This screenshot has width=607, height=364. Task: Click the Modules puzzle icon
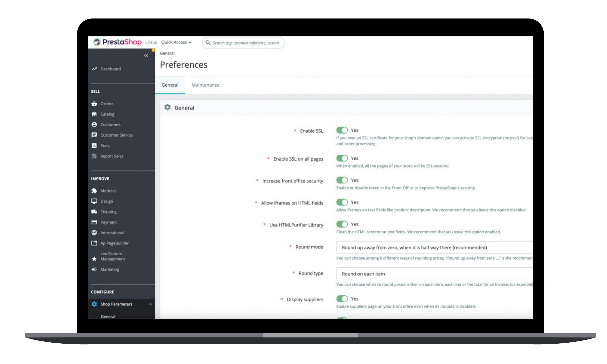click(x=94, y=190)
